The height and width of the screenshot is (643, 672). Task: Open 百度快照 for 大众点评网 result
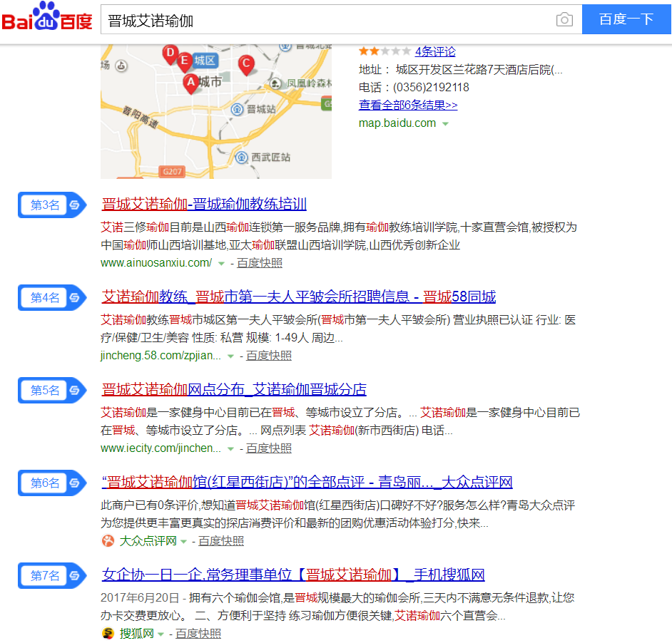(221, 541)
